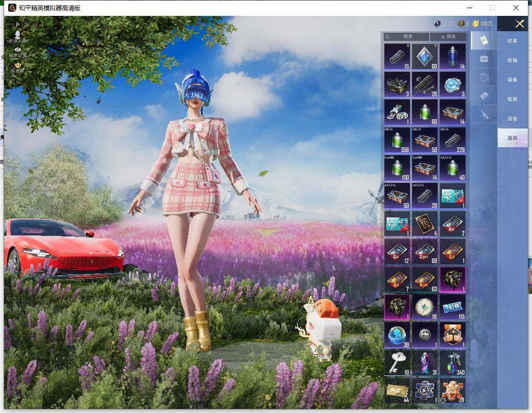The height and width of the screenshot is (413, 532).
Task: Expand the arrow at the top of the left sidebar
Action: [x=17, y=25]
